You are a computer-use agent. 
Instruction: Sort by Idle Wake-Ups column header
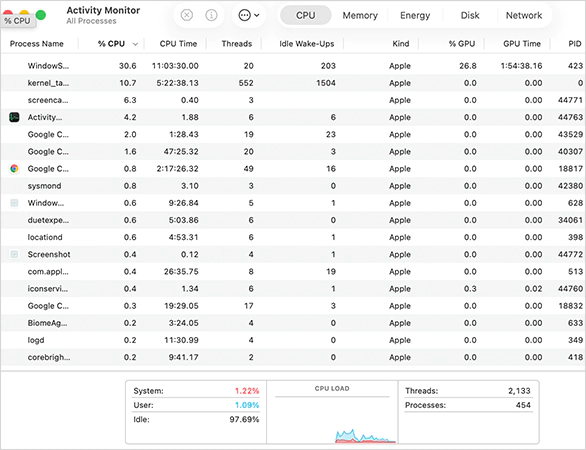[307, 44]
